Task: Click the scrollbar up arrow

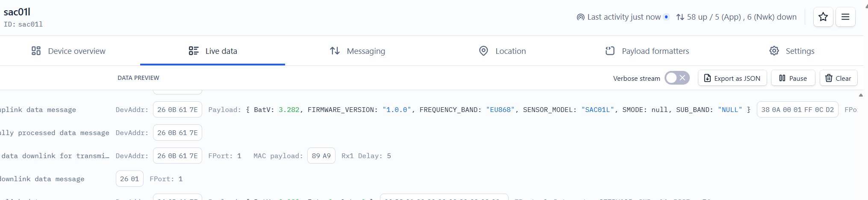Action: [861, 95]
